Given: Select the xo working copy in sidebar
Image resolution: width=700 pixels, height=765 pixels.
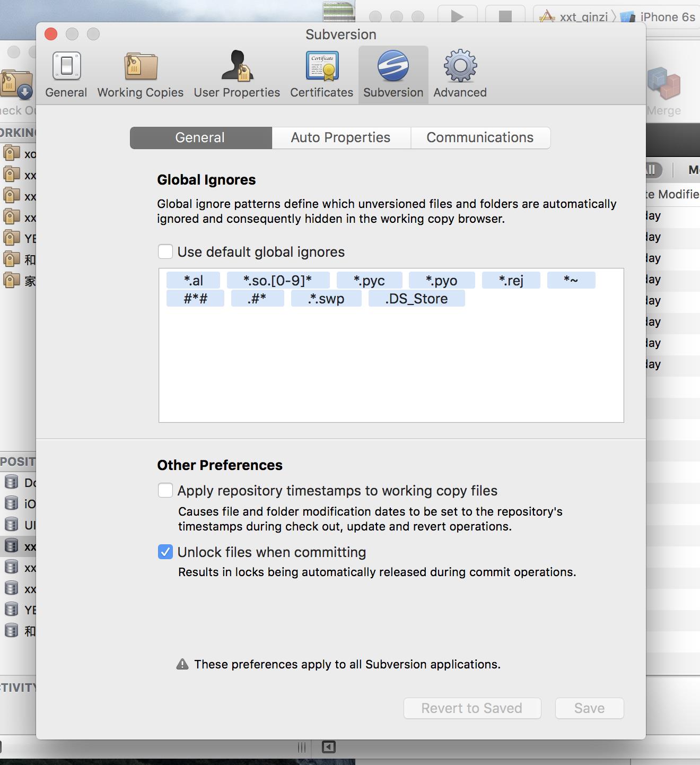Looking at the screenshot, I should click(x=18, y=154).
